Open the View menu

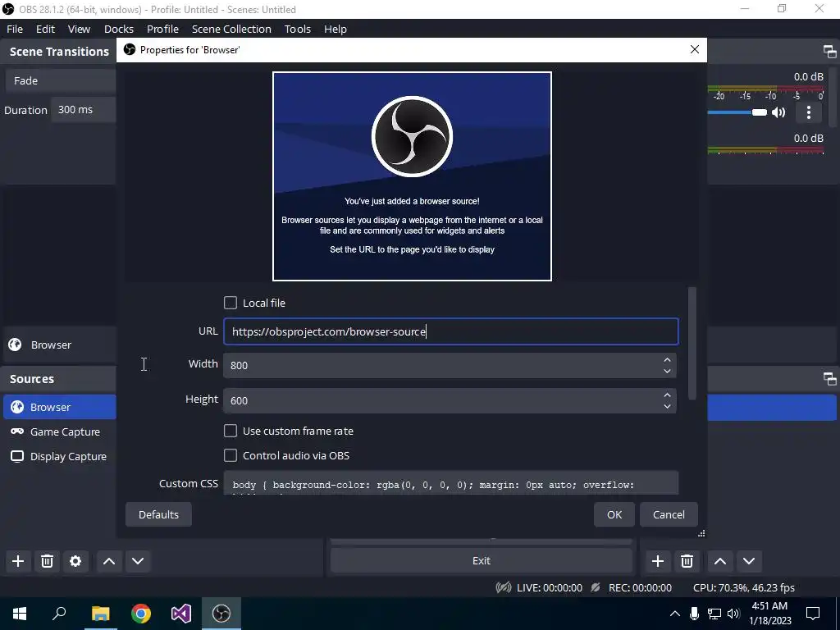(x=79, y=29)
